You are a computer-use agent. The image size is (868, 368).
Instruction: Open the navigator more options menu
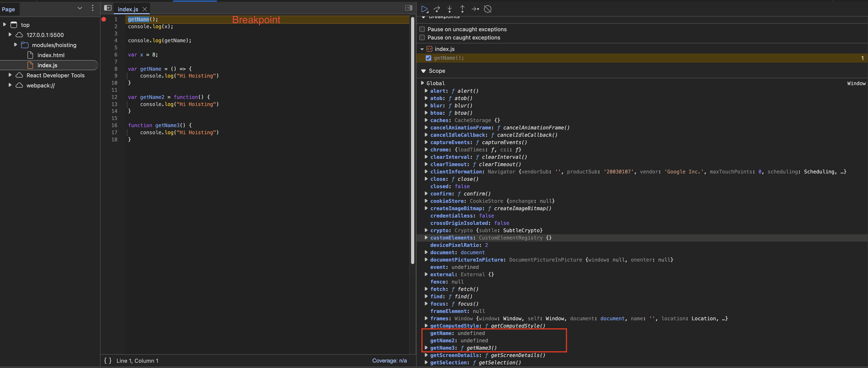(93, 8)
